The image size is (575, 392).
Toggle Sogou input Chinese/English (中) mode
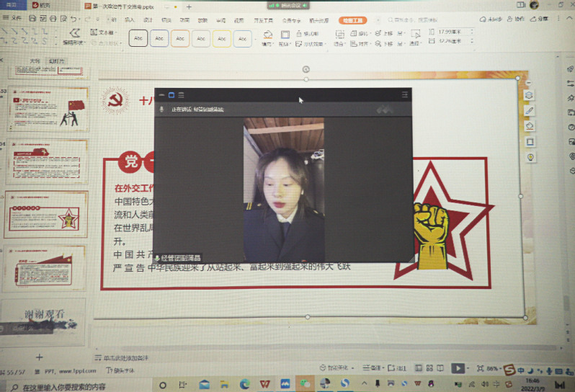point(521,370)
